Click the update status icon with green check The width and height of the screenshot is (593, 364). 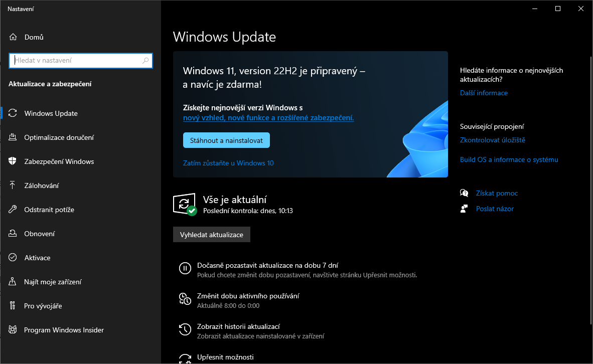click(185, 204)
